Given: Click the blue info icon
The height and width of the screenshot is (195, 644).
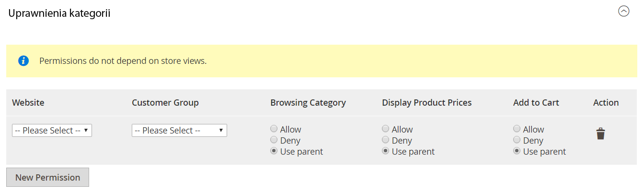Looking at the screenshot, I should 23,61.
